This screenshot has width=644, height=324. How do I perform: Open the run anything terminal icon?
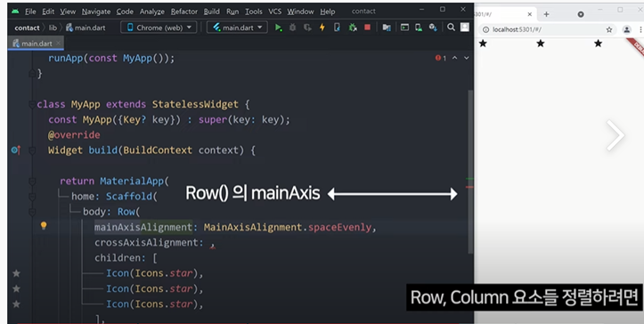click(404, 28)
